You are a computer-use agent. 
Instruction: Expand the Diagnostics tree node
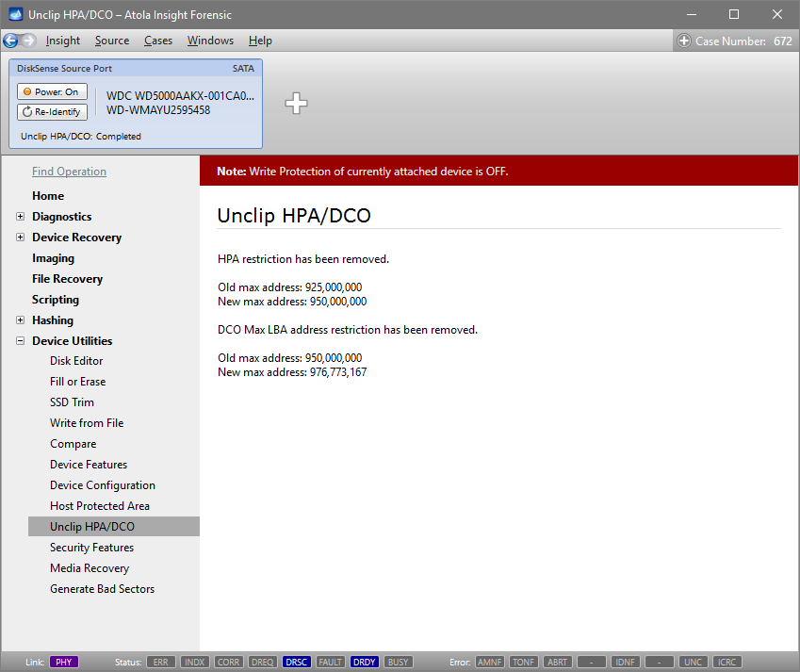pos(21,217)
